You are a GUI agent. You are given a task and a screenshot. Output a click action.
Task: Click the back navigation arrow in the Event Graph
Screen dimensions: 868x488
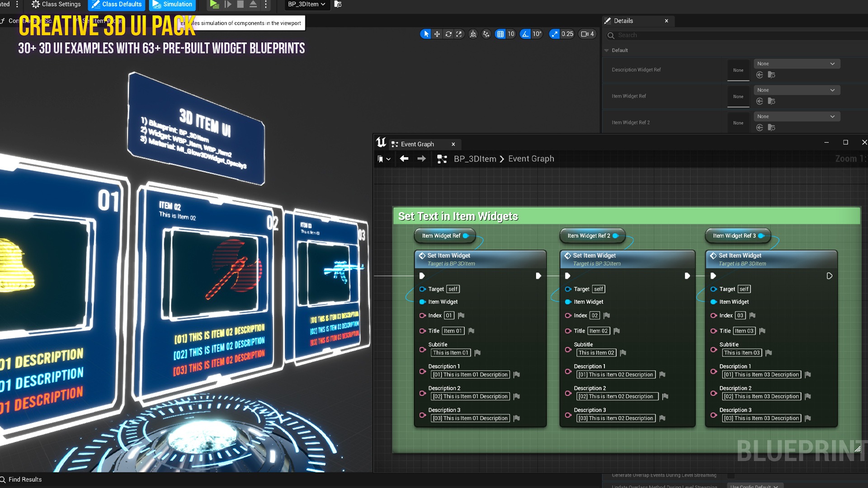404,159
